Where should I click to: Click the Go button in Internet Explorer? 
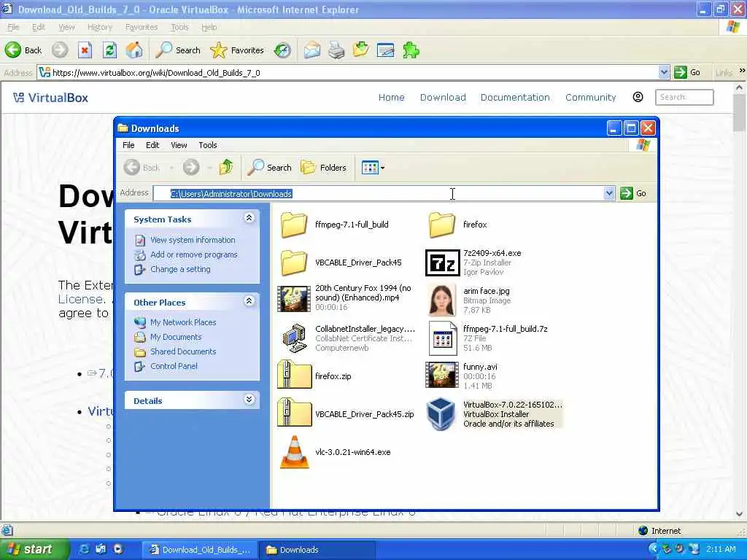click(687, 72)
